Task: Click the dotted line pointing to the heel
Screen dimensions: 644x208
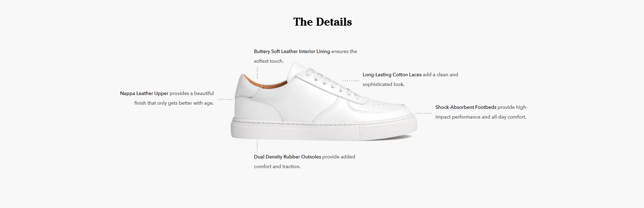Action: (x=226, y=99)
